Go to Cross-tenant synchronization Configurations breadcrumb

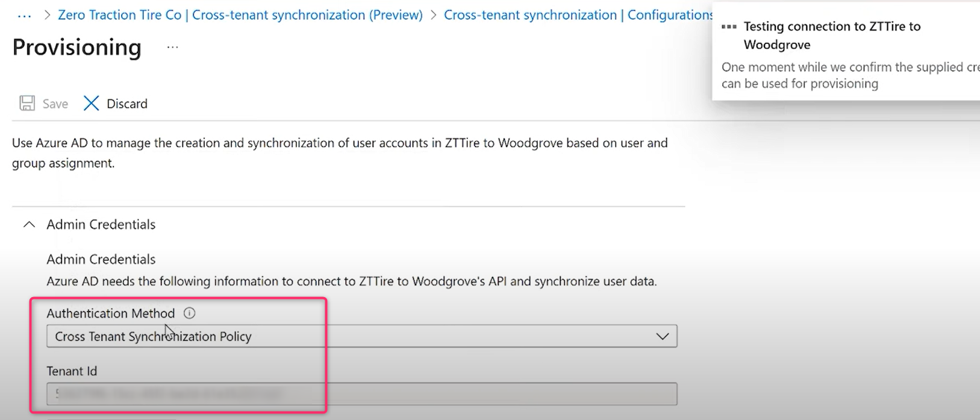(577, 15)
